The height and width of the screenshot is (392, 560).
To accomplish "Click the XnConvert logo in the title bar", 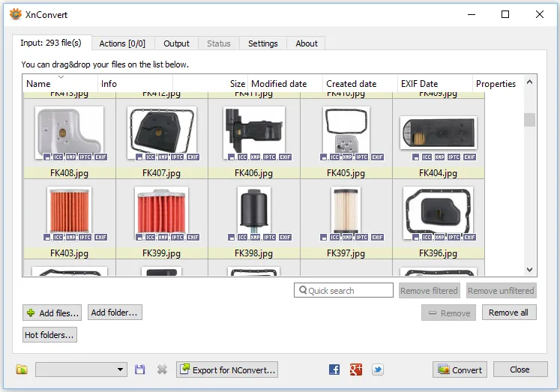I will (15, 14).
